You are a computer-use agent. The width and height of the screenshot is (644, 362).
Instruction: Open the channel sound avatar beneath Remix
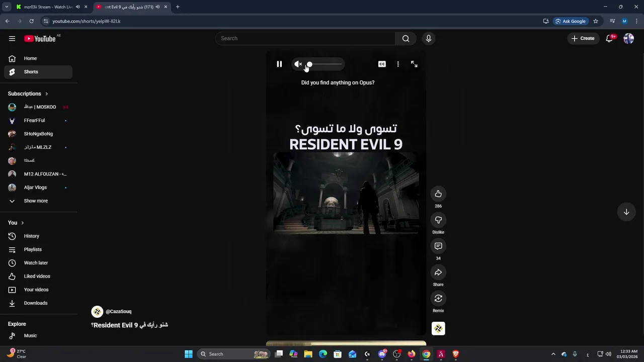coord(438,328)
